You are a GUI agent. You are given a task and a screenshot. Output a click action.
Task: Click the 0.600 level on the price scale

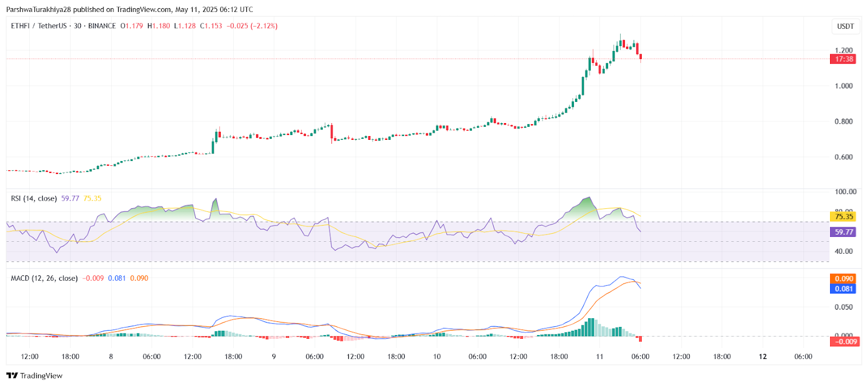(844, 157)
